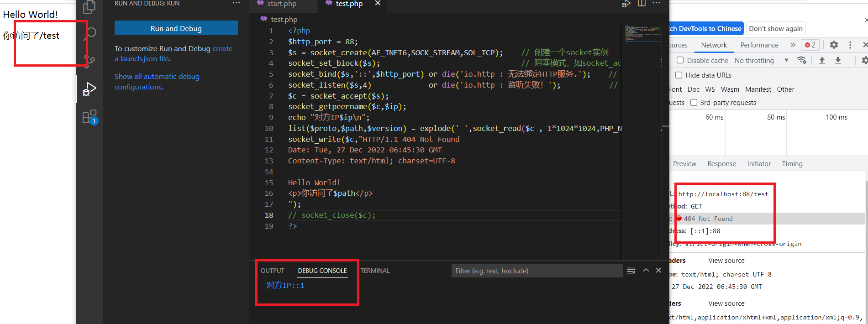Open the start.php editor tab
868x324 pixels.
(x=282, y=4)
